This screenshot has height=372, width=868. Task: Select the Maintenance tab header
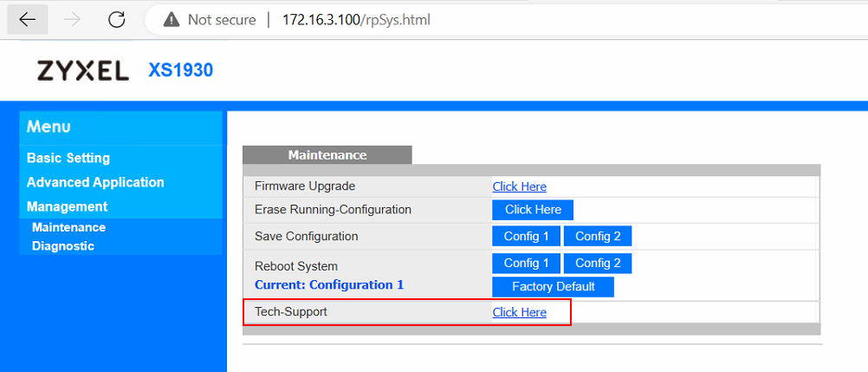327,155
